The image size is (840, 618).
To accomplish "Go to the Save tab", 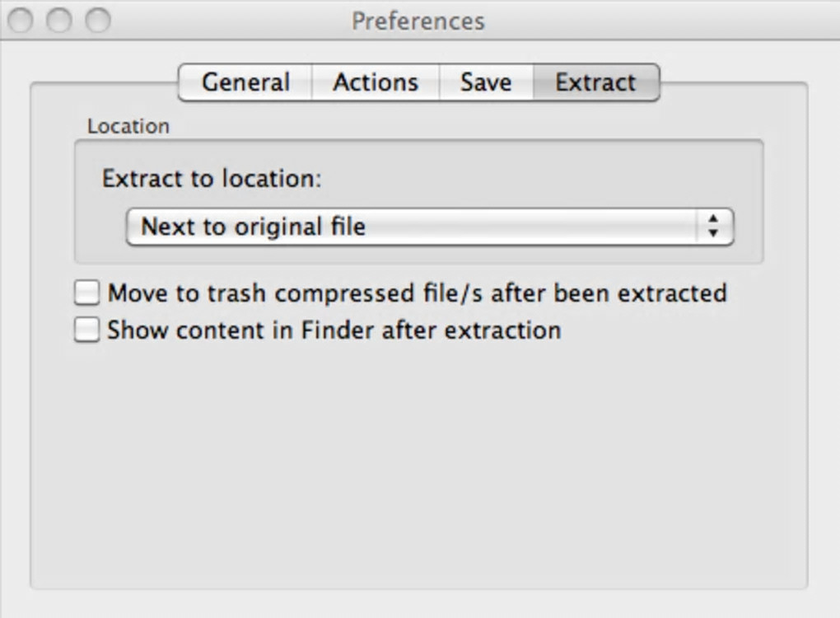I will click(486, 82).
